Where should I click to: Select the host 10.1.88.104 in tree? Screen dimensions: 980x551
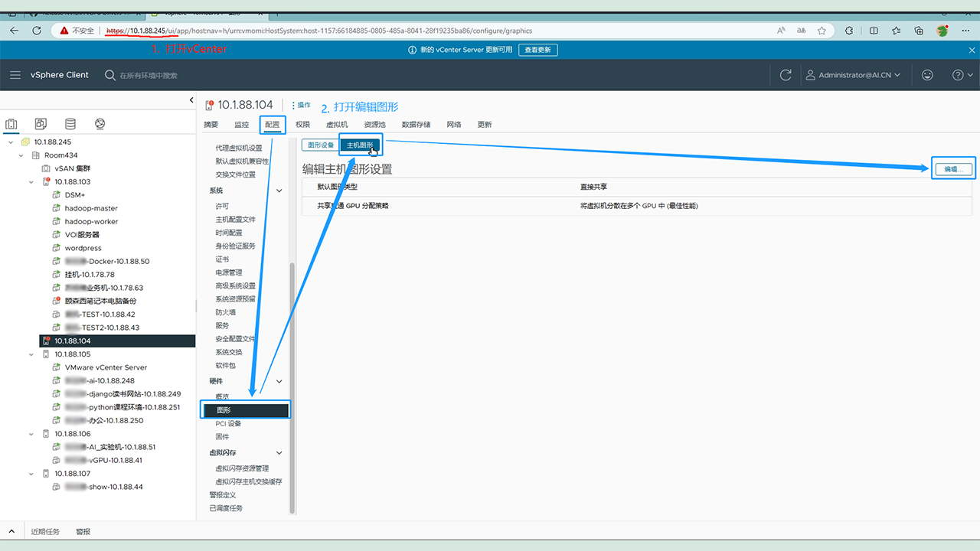pyautogui.click(x=117, y=341)
